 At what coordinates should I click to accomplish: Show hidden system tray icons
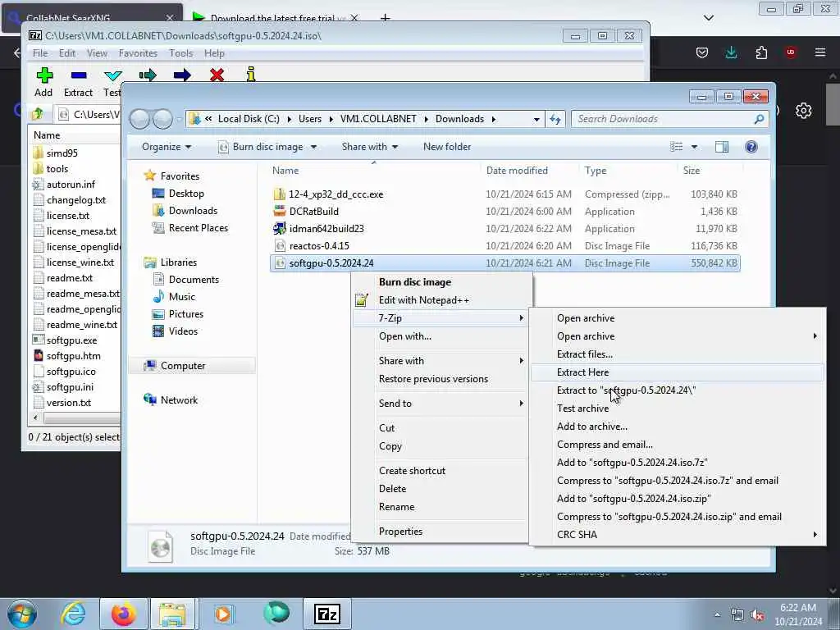point(717,615)
